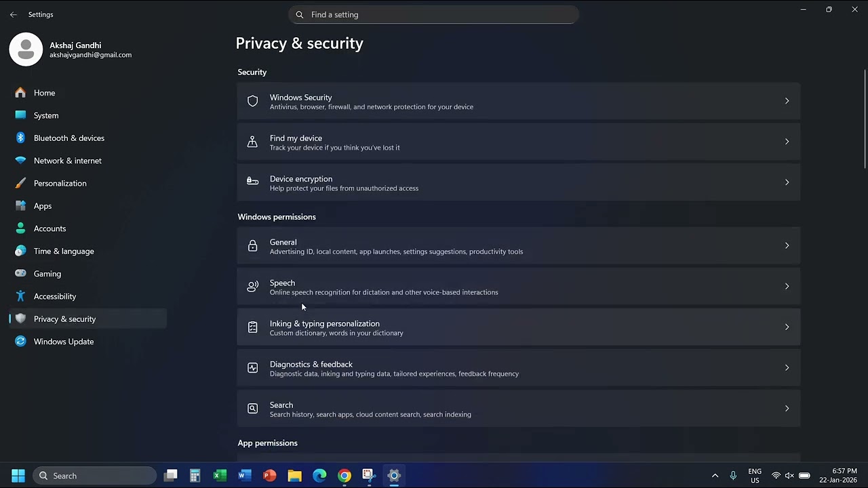Click the user profile avatar picture
Viewport: 868px width, 488px height.
[26, 49]
